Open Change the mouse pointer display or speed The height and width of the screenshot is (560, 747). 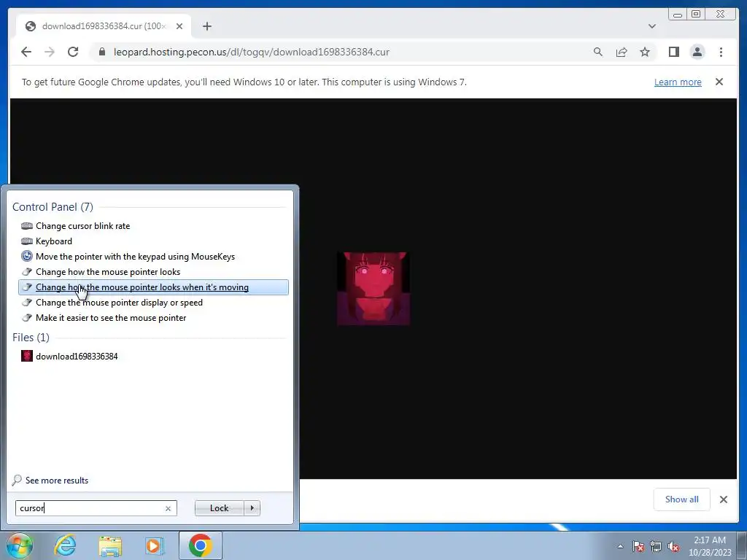pyautogui.click(x=153, y=303)
